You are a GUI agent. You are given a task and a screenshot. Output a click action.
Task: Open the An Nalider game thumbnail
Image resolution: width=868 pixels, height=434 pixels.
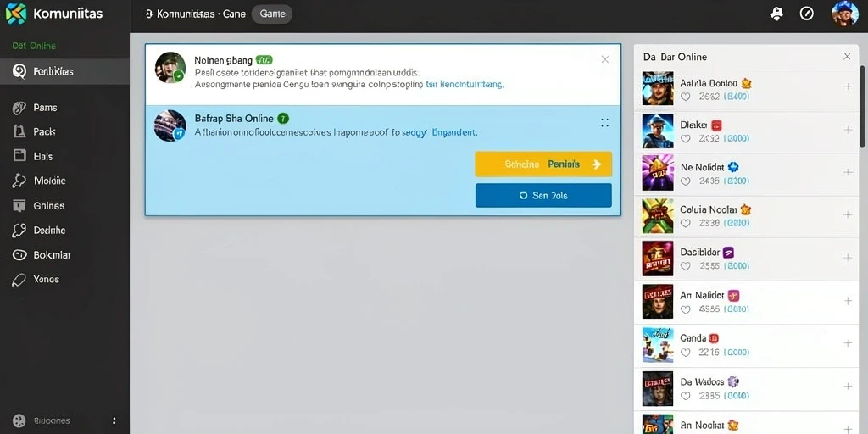(x=658, y=301)
